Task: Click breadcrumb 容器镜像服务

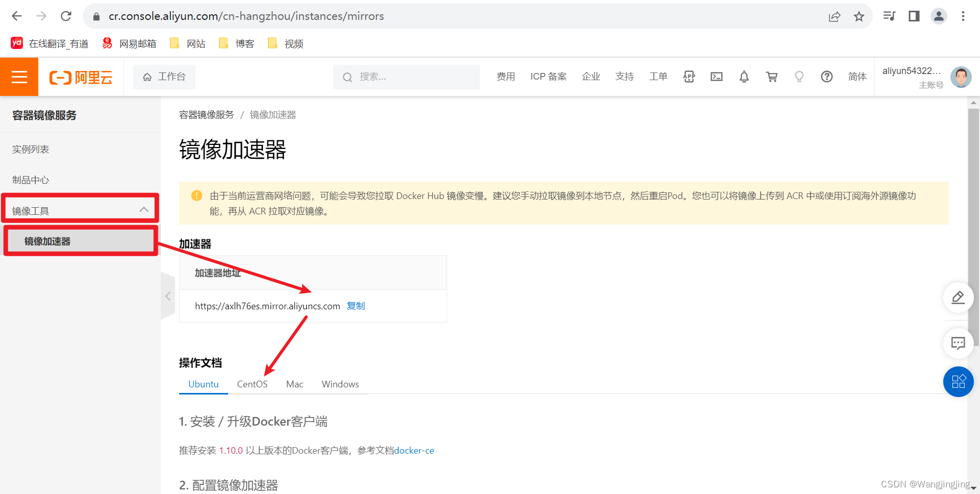Action: click(206, 115)
